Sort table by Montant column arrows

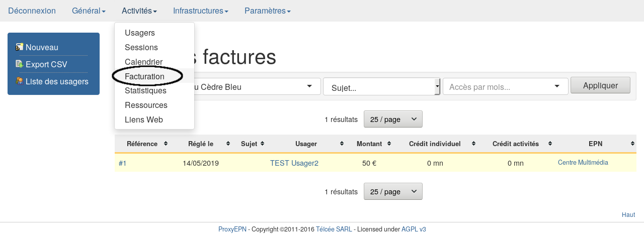(x=389, y=144)
